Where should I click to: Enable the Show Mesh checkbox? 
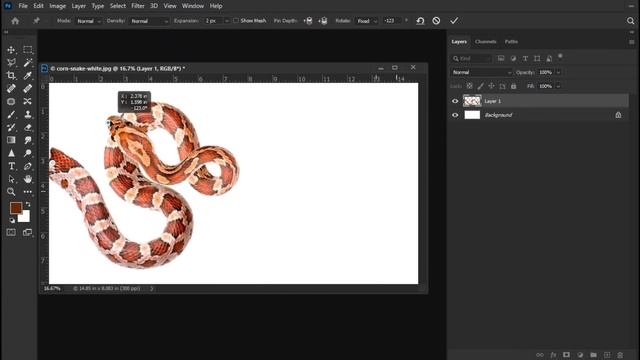(x=236, y=20)
